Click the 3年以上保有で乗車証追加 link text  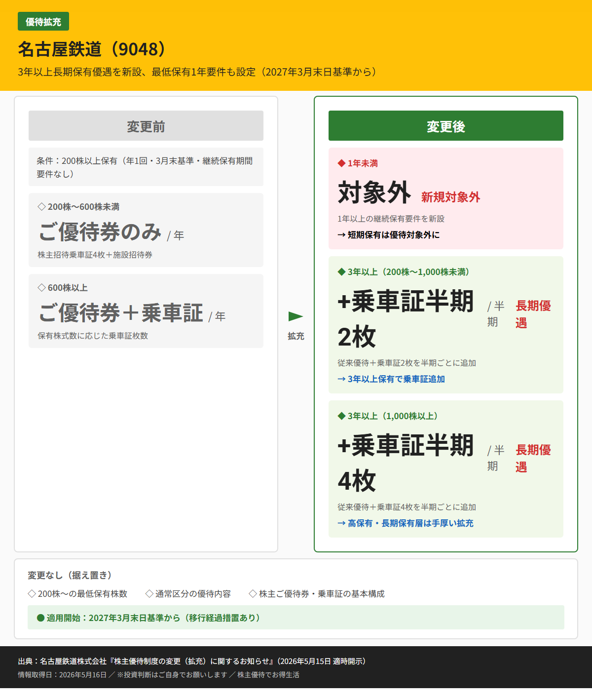point(391,379)
